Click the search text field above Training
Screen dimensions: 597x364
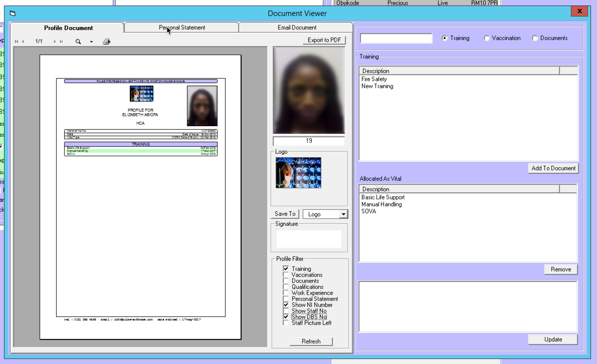point(396,38)
